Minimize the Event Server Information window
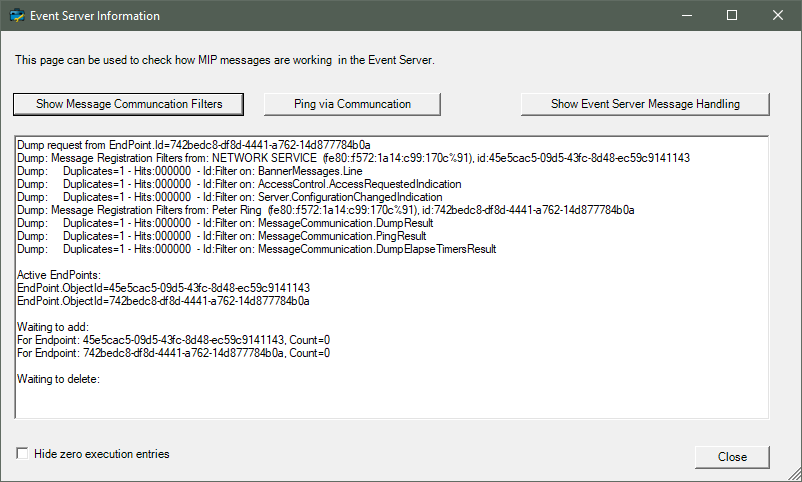Viewport: 802px width, 482px height. point(687,15)
